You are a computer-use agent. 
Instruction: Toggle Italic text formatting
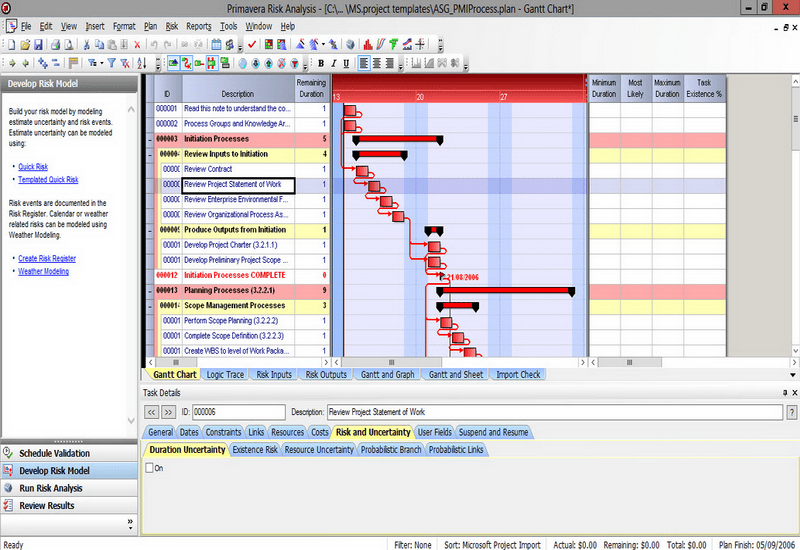click(334, 63)
